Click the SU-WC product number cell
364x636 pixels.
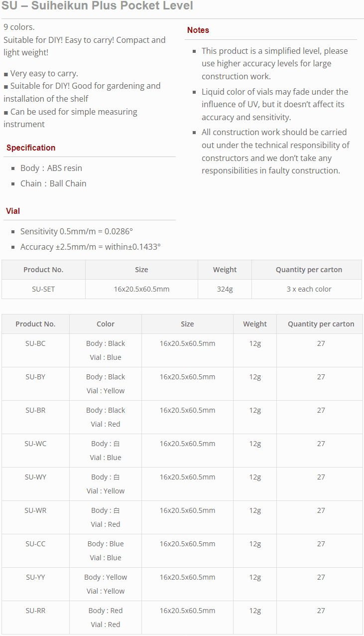coord(35,451)
